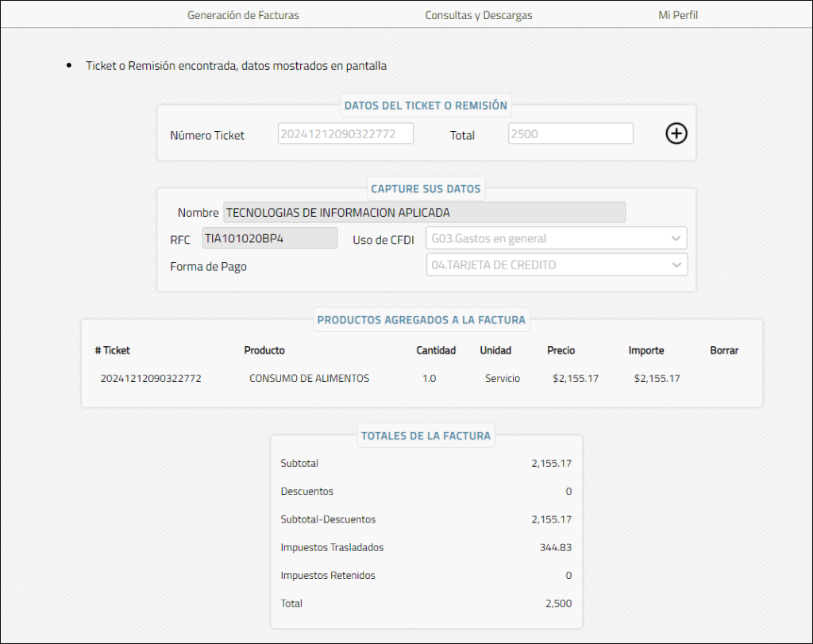Click the Cantidad column header
The height and width of the screenshot is (644, 813).
click(x=436, y=350)
